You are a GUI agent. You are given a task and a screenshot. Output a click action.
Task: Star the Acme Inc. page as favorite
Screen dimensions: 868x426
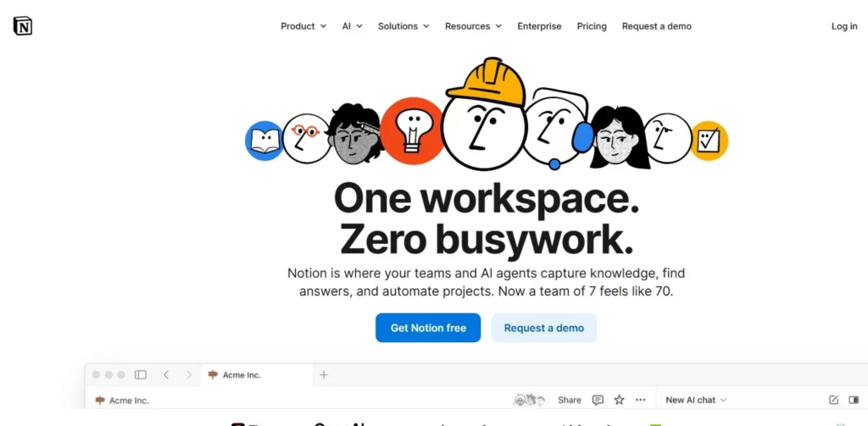click(x=619, y=400)
